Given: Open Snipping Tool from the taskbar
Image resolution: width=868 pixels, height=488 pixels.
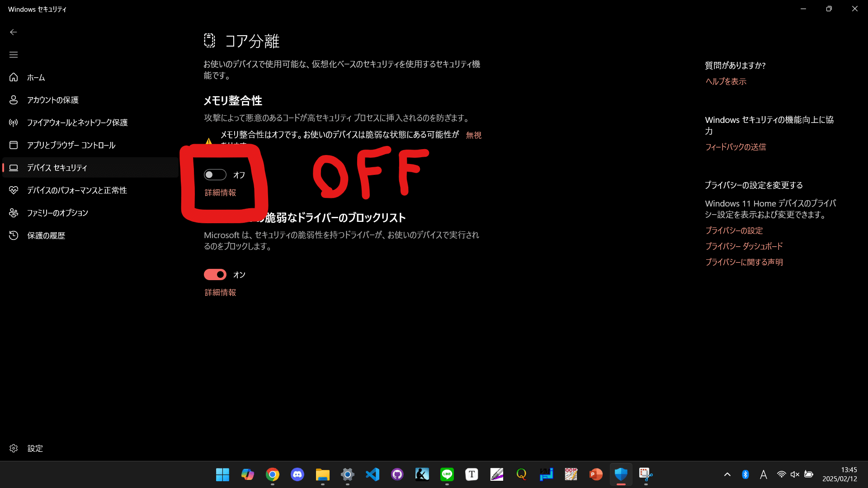Looking at the screenshot, I should click(646, 474).
